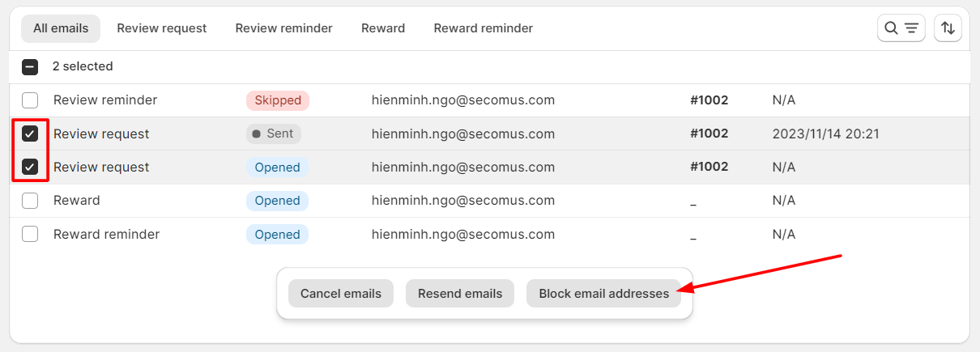980x352 pixels.
Task: Open the Reward reminder tab
Action: [x=484, y=28]
